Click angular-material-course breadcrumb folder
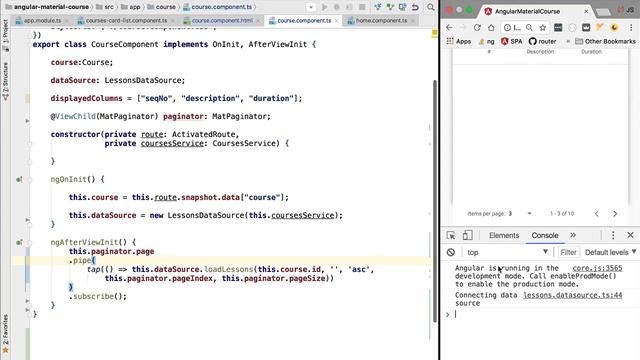 [47, 7]
